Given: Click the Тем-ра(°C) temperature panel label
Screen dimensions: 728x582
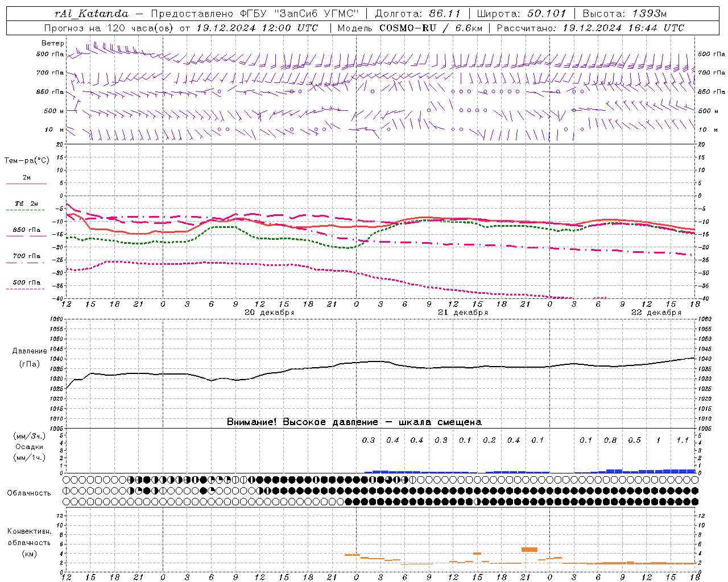Looking at the screenshot, I should pyautogui.click(x=27, y=160).
